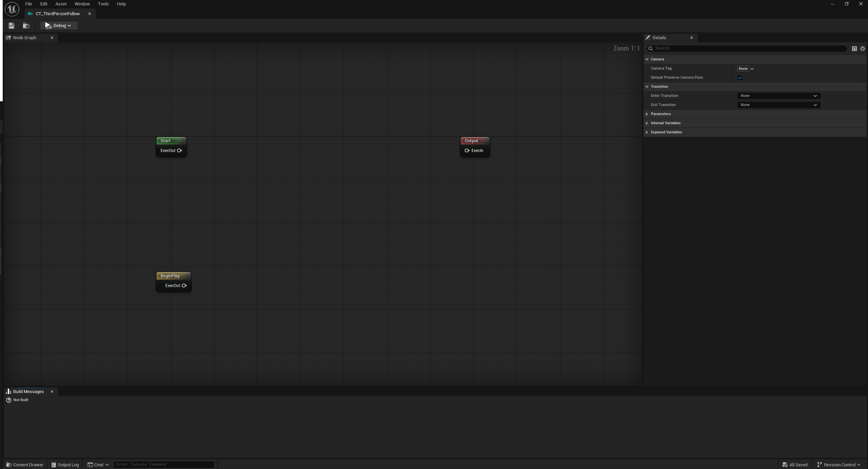Open the Asset menu
This screenshot has width=868, height=469.
click(61, 4)
